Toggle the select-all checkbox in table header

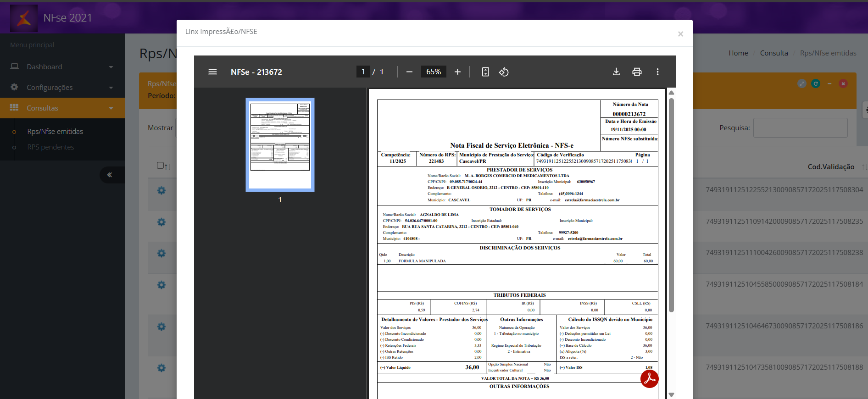(x=161, y=166)
